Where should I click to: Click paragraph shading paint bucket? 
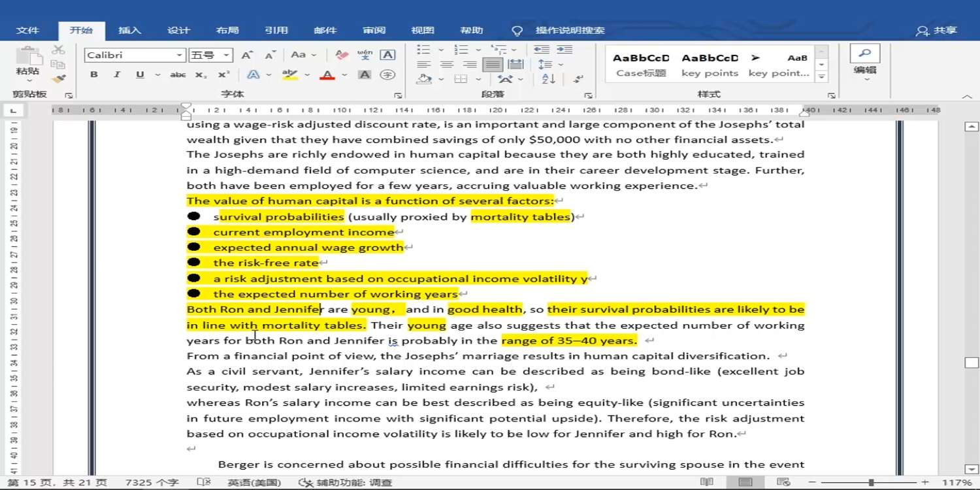[x=424, y=79]
